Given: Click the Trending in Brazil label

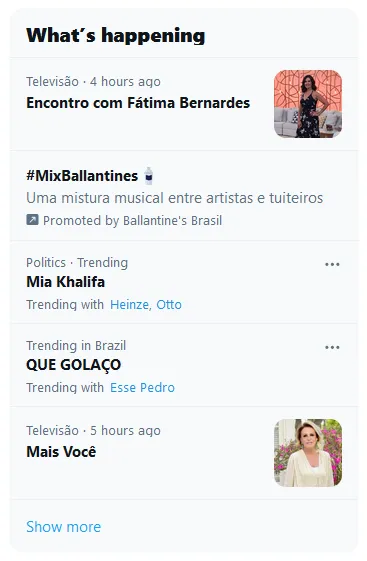Looking at the screenshot, I should [76, 346].
